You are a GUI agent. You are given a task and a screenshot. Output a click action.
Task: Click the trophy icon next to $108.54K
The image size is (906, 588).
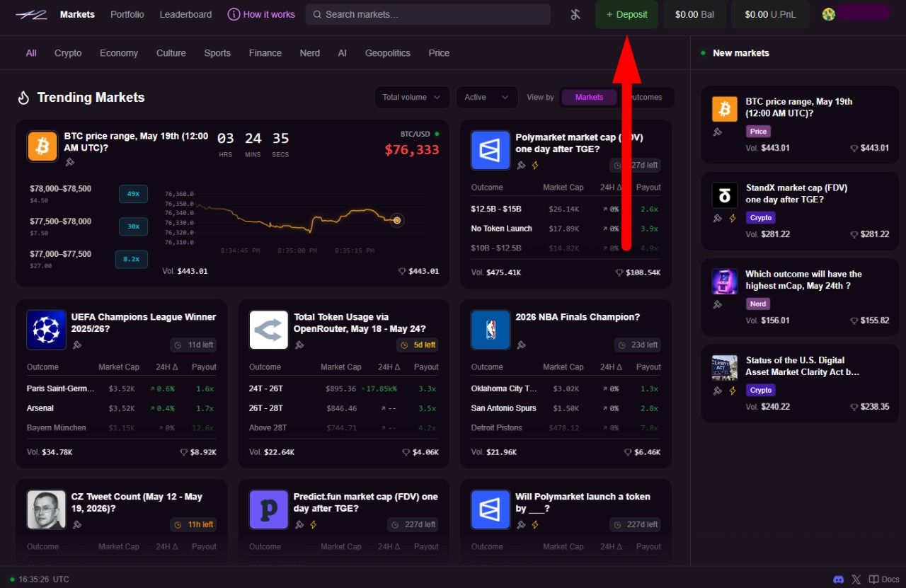coord(619,272)
